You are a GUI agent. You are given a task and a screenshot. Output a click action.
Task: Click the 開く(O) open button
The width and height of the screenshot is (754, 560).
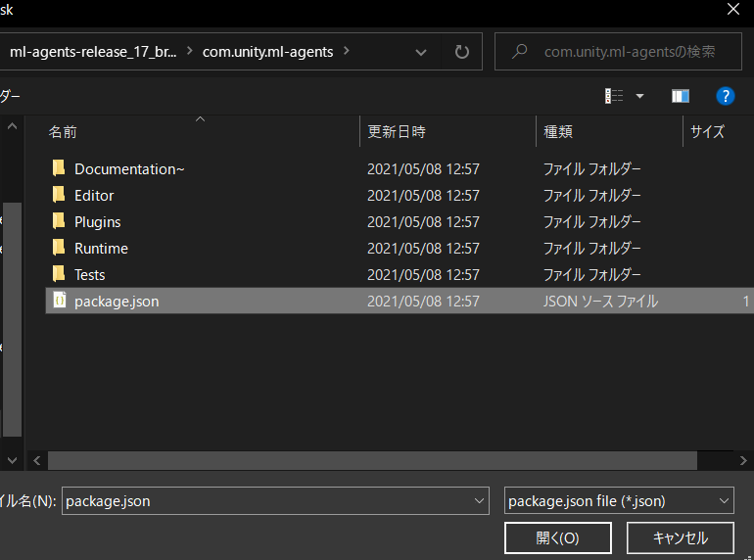click(x=558, y=537)
